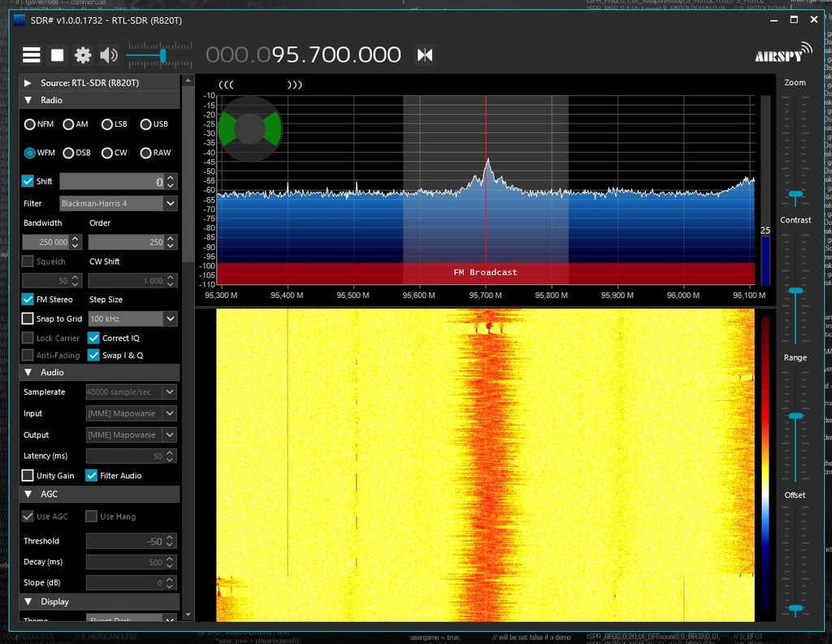
Task: Click the volume slider handle
Action: click(162, 55)
